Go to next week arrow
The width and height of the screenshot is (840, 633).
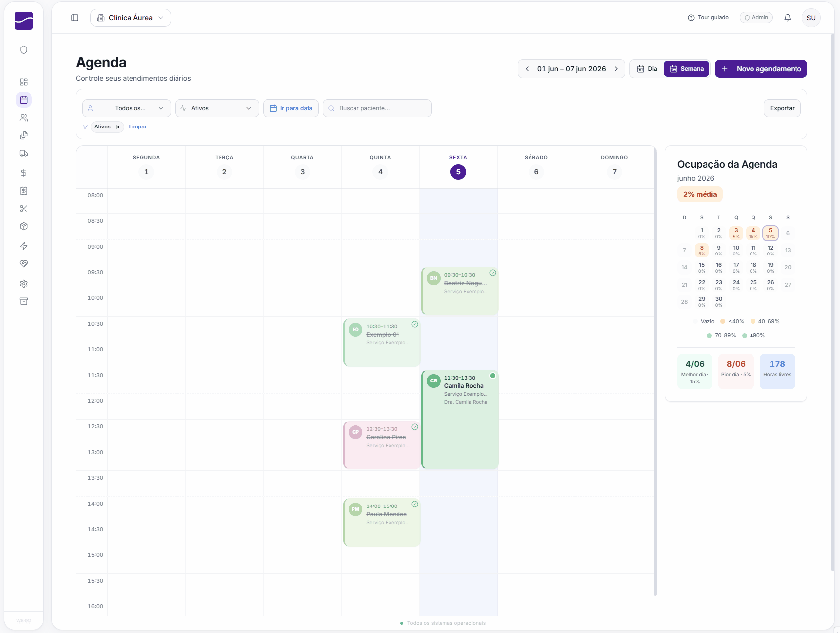tap(616, 69)
